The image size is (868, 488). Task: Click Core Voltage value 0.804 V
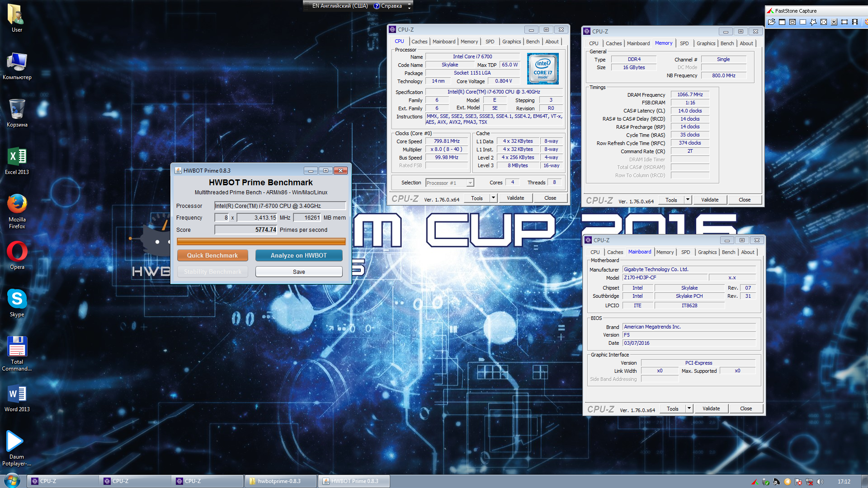tap(503, 81)
